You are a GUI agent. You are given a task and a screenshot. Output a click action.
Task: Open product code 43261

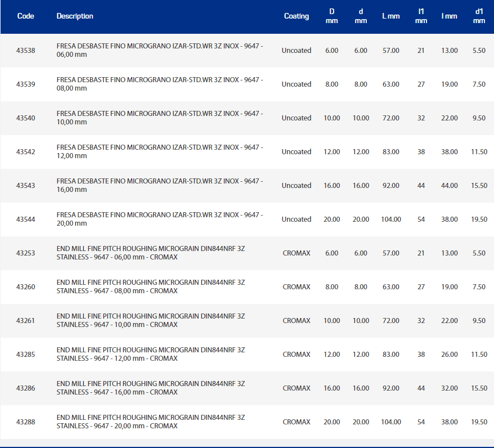(25, 321)
